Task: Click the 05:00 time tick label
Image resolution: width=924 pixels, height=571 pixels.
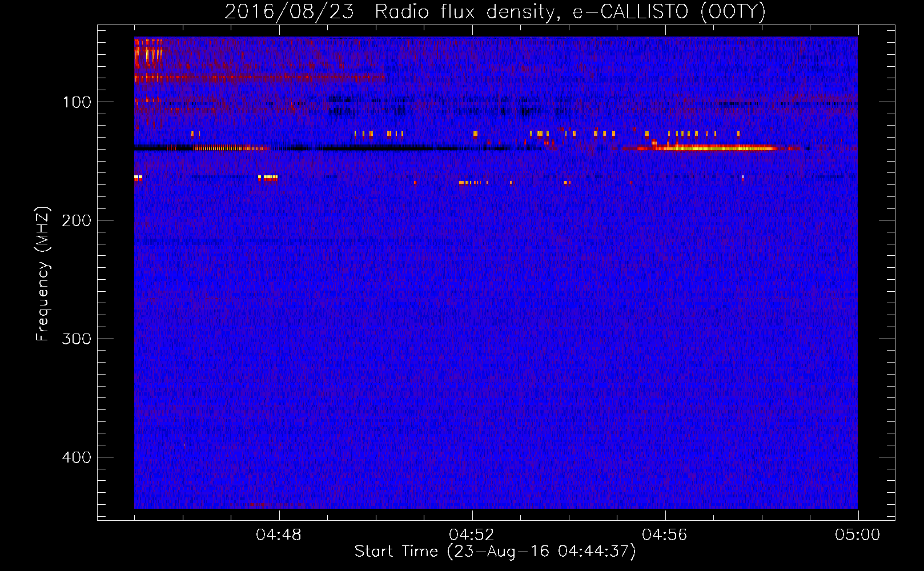Action: coord(858,535)
